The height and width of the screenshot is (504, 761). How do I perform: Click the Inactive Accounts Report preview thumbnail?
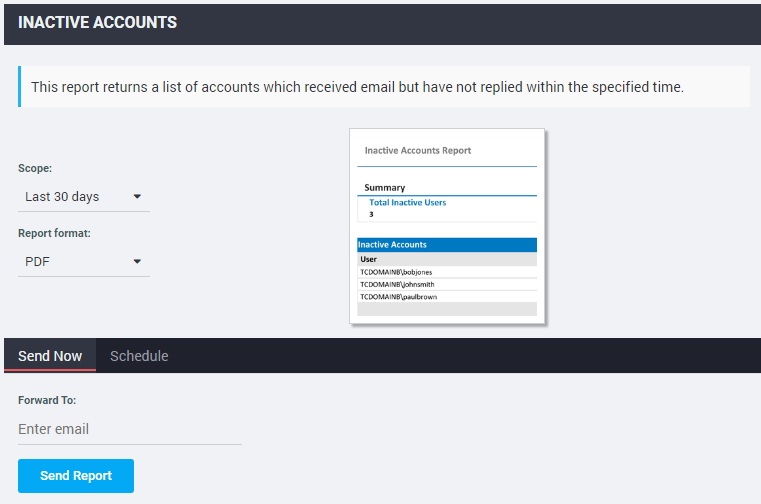click(447, 226)
